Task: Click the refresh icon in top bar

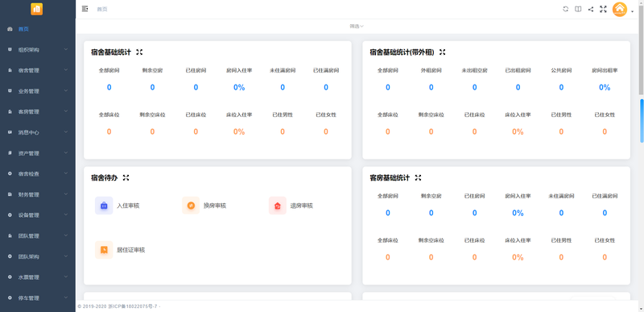Action: click(566, 9)
